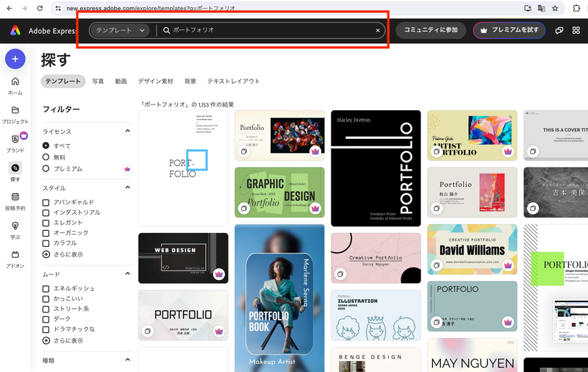Open the apps grid icon in header
The width and height of the screenshot is (588, 372).
576,30
